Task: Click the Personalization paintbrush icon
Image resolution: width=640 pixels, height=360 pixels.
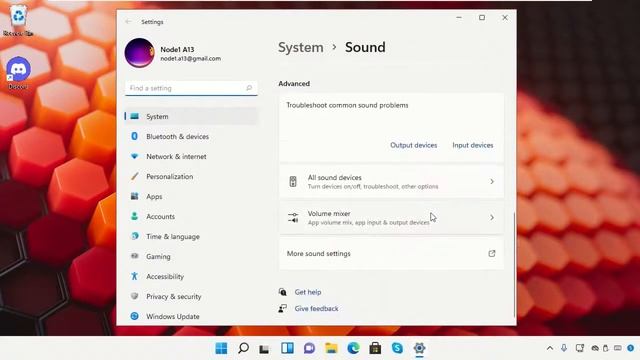Action: pyautogui.click(x=134, y=176)
